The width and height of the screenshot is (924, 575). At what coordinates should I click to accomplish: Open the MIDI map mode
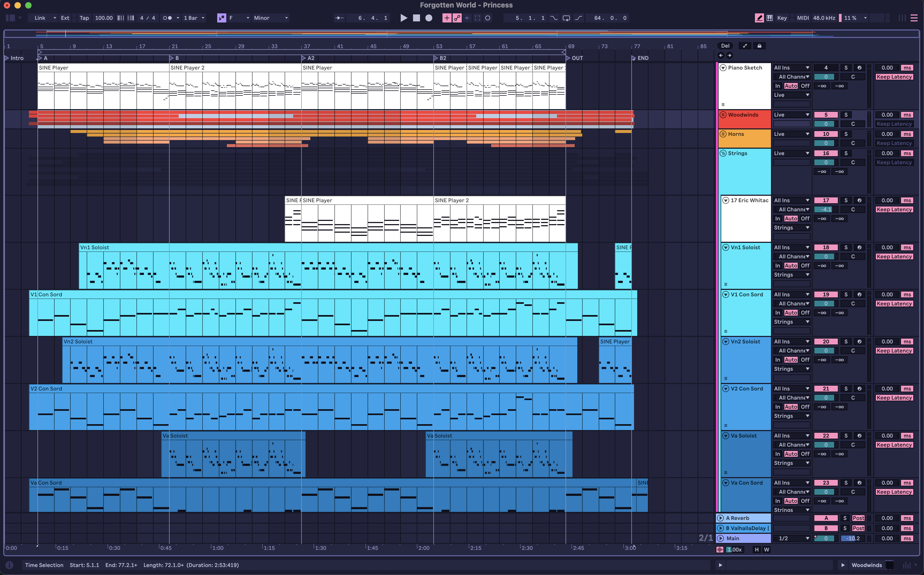(x=803, y=18)
